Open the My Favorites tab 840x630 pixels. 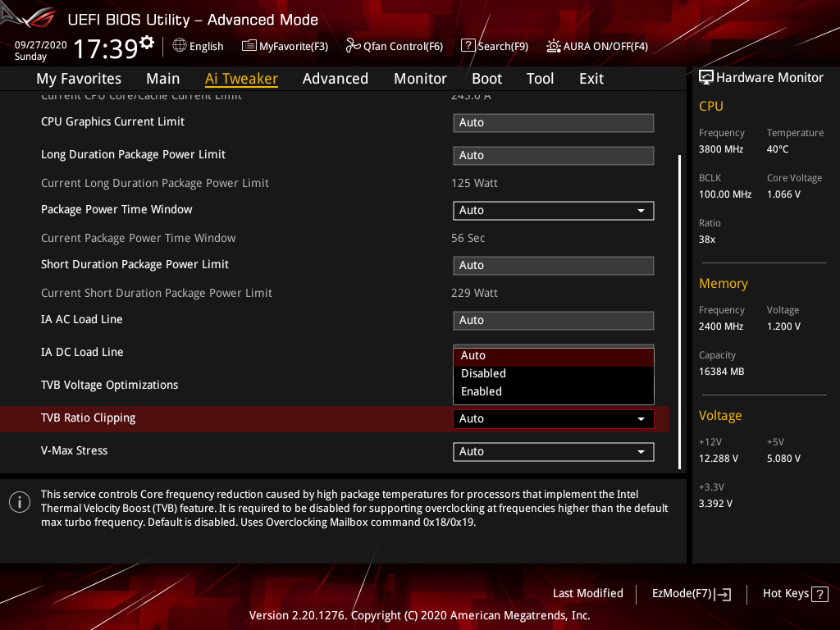[79, 79]
